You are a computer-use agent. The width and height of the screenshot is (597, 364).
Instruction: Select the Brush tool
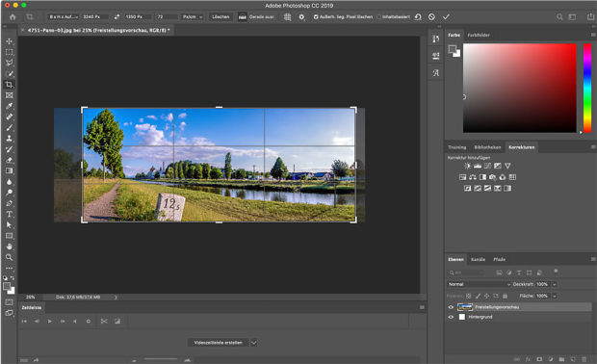point(9,128)
